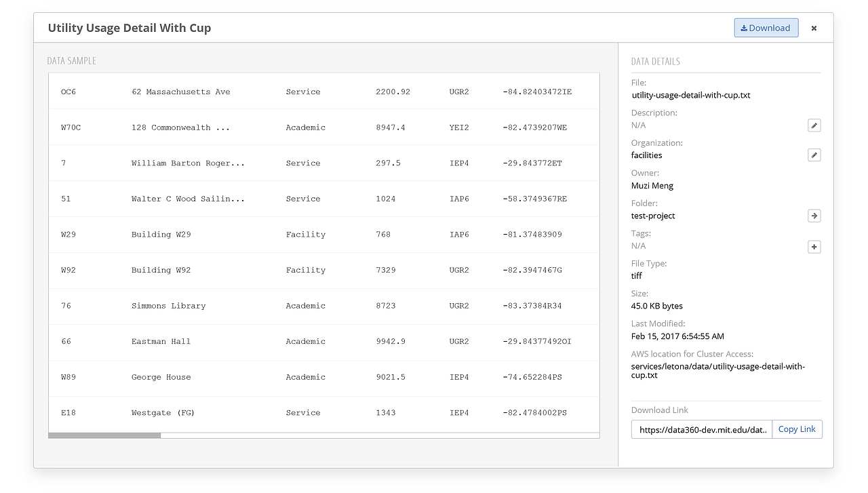Click value -82.4784002PS
Screen dimensions: 868x493
[534, 413]
